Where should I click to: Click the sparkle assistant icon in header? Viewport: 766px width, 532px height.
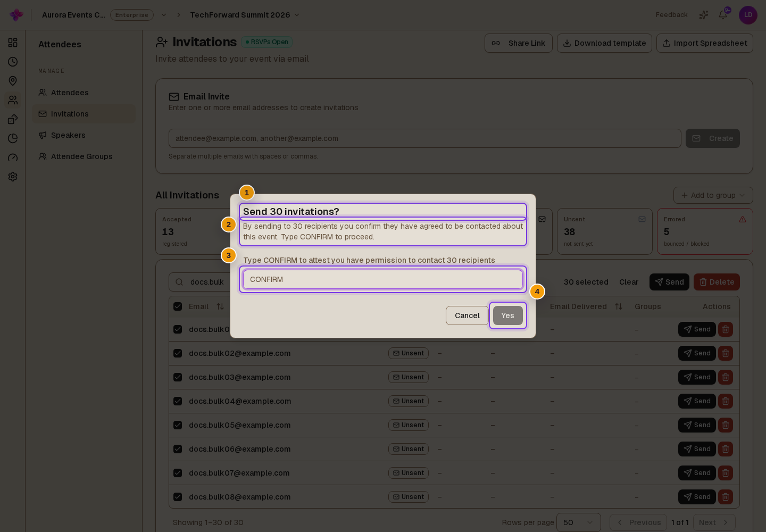[704, 15]
